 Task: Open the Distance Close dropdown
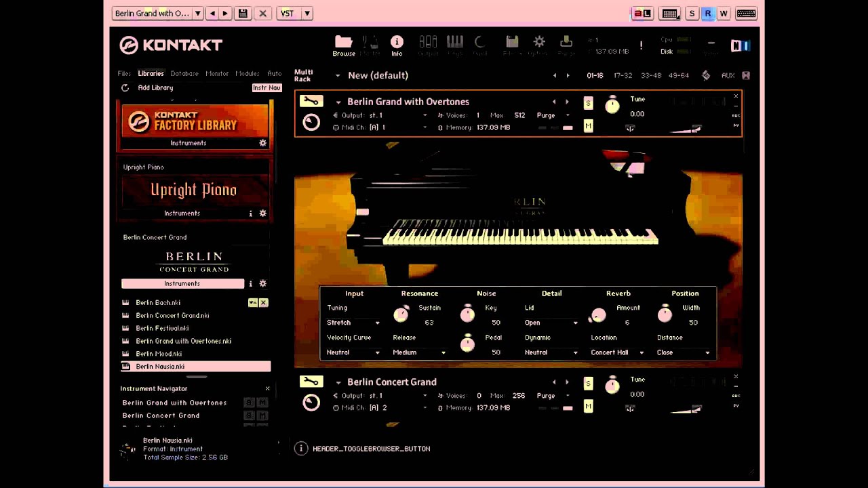point(683,352)
